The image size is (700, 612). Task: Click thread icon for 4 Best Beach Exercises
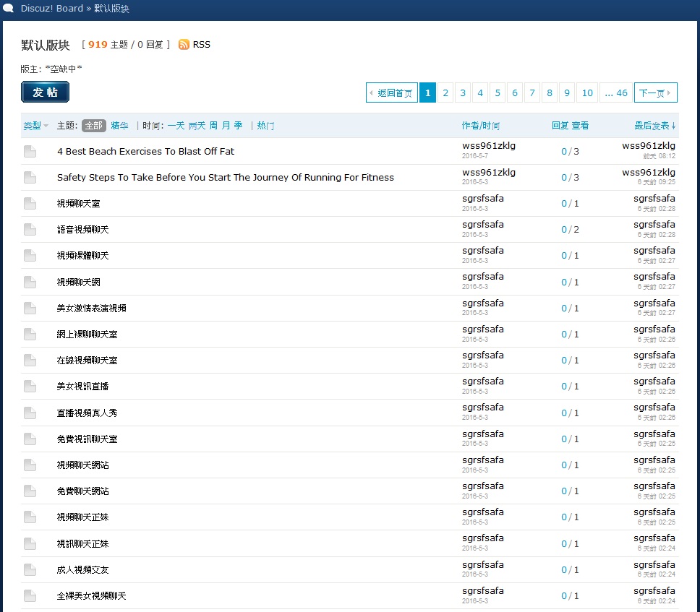point(30,151)
